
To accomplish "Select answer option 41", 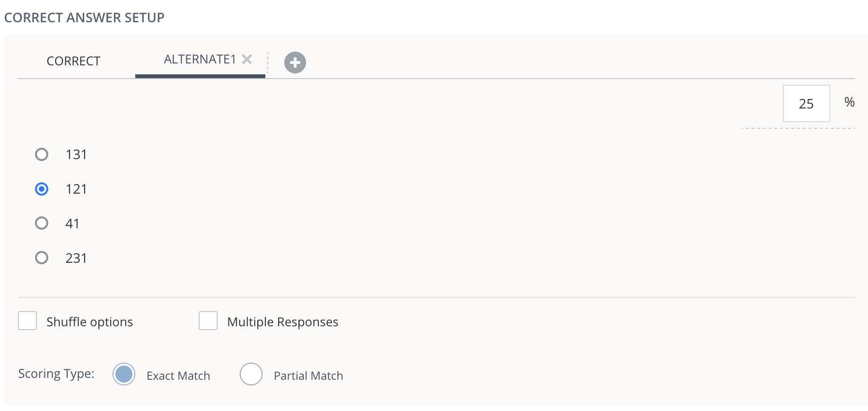I will (x=42, y=223).
